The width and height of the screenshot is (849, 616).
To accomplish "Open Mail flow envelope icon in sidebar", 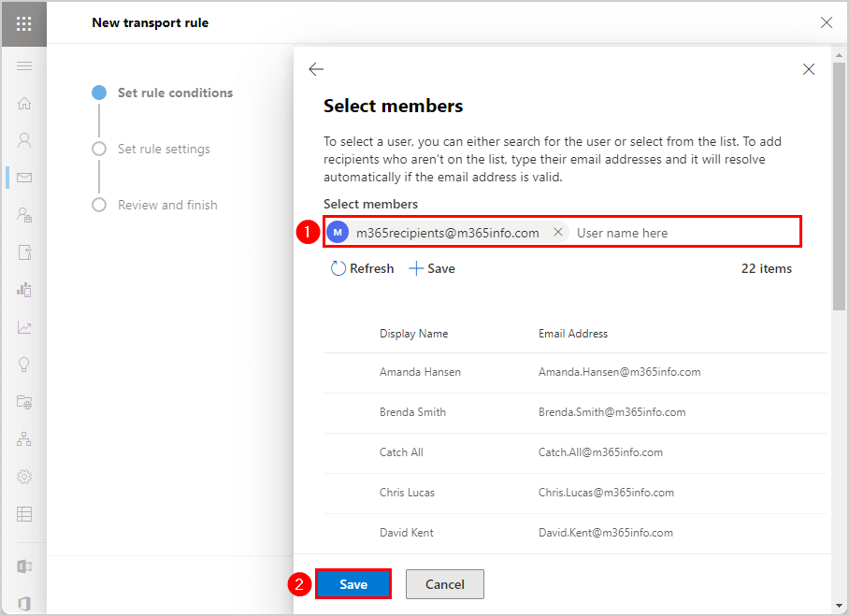I will [x=23, y=178].
